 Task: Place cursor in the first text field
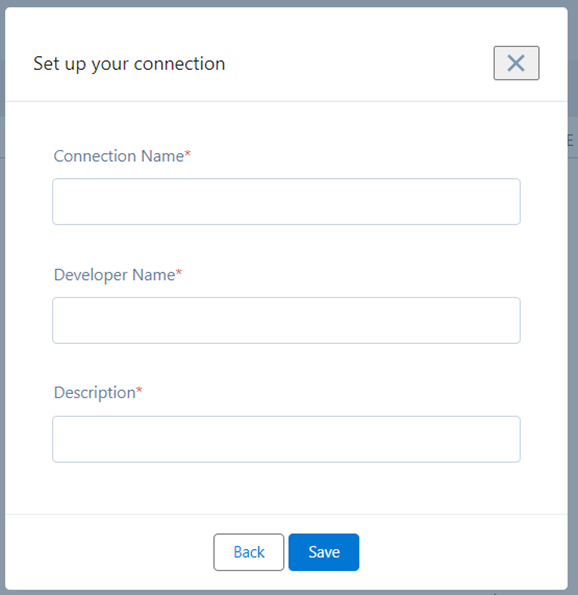click(286, 201)
